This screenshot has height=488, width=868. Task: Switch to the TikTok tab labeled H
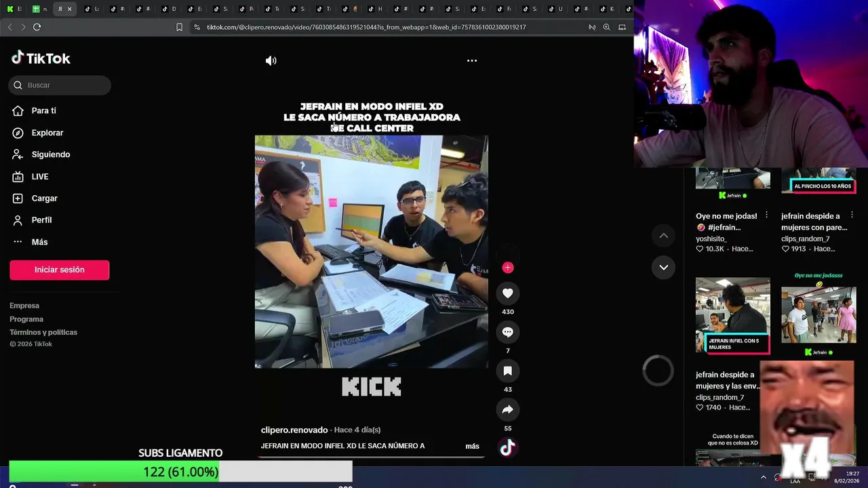tap(376, 9)
